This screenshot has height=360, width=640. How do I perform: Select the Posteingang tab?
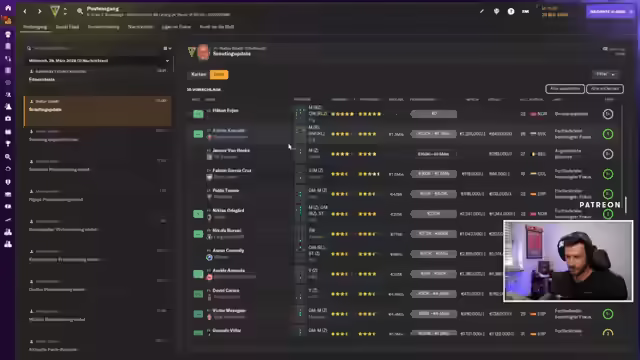click(x=35, y=27)
